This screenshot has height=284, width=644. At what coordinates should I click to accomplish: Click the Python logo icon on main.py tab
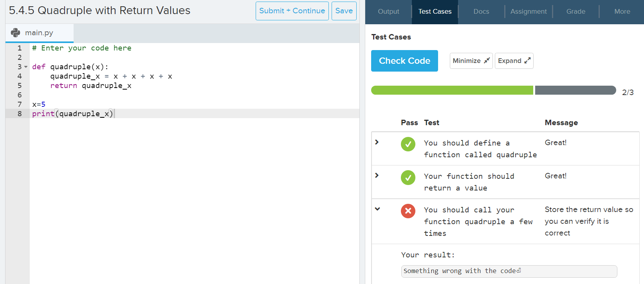[16, 33]
